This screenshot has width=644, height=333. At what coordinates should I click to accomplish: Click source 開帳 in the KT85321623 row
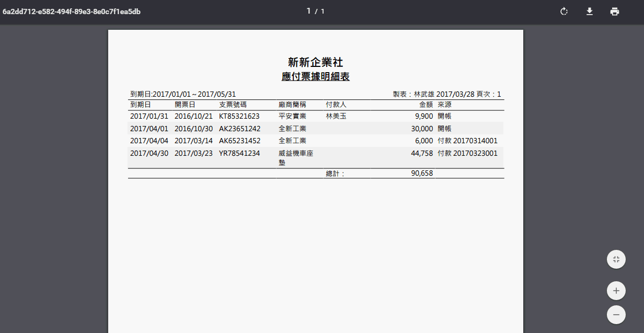pos(445,116)
